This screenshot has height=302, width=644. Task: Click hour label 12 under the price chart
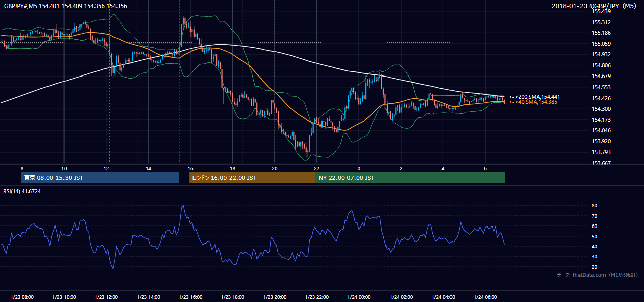tap(106, 168)
